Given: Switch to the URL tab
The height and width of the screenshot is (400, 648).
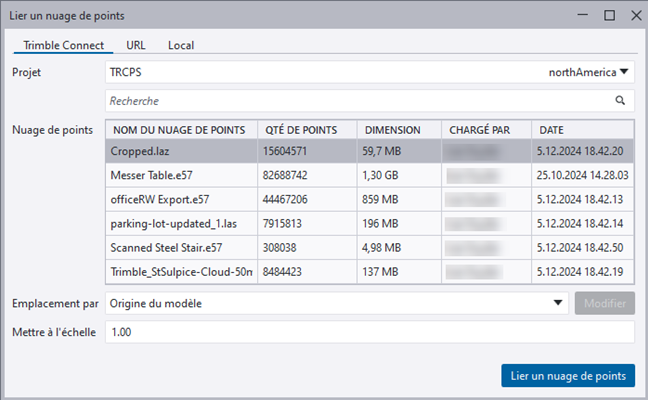Looking at the screenshot, I should 136,45.
